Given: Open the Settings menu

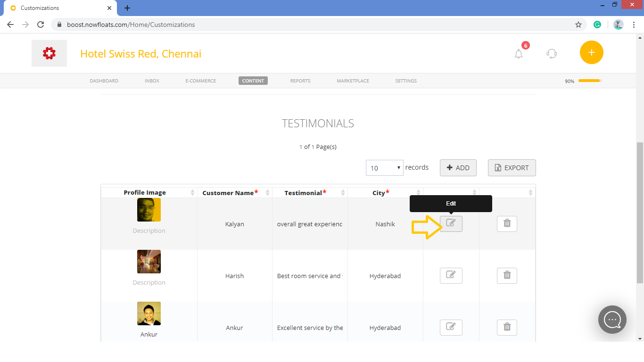Looking at the screenshot, I should click(x=406, y=81).
